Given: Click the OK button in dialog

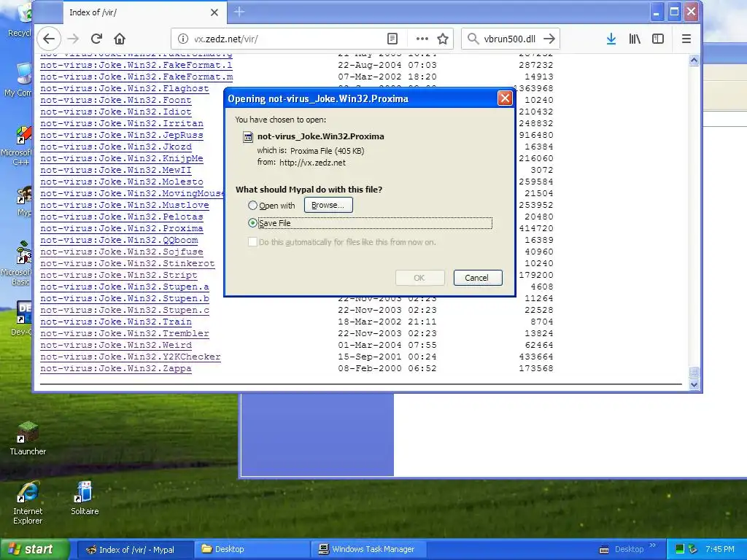Looking at the screenshot, I should (419, 278).
